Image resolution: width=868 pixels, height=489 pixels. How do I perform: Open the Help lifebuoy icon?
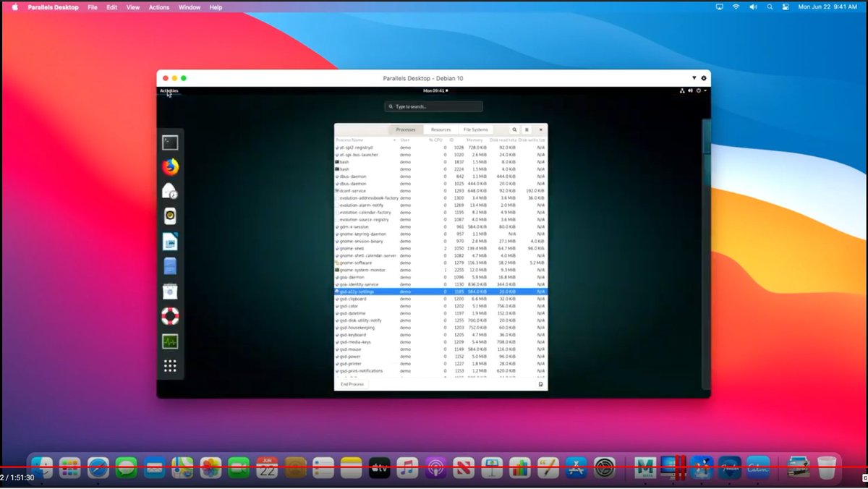pos(170,316)
